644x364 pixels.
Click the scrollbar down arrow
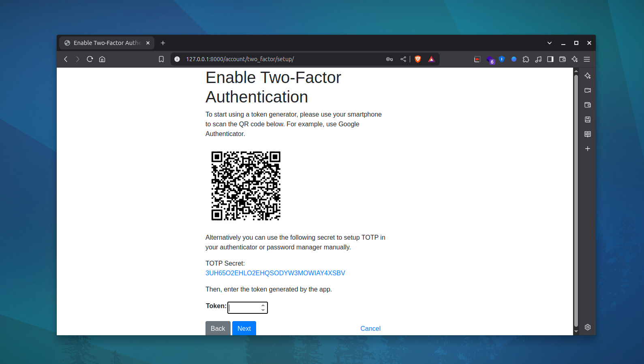(x=576, y=332)
